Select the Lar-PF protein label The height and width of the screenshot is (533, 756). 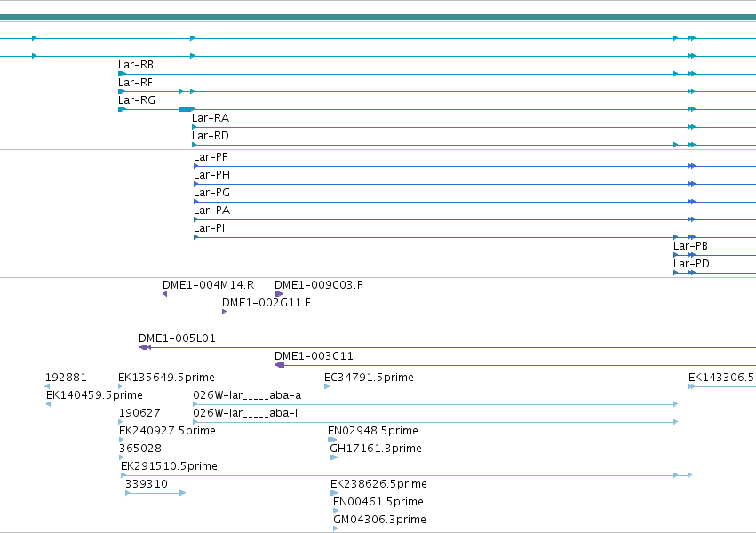(x=211, y=157)
